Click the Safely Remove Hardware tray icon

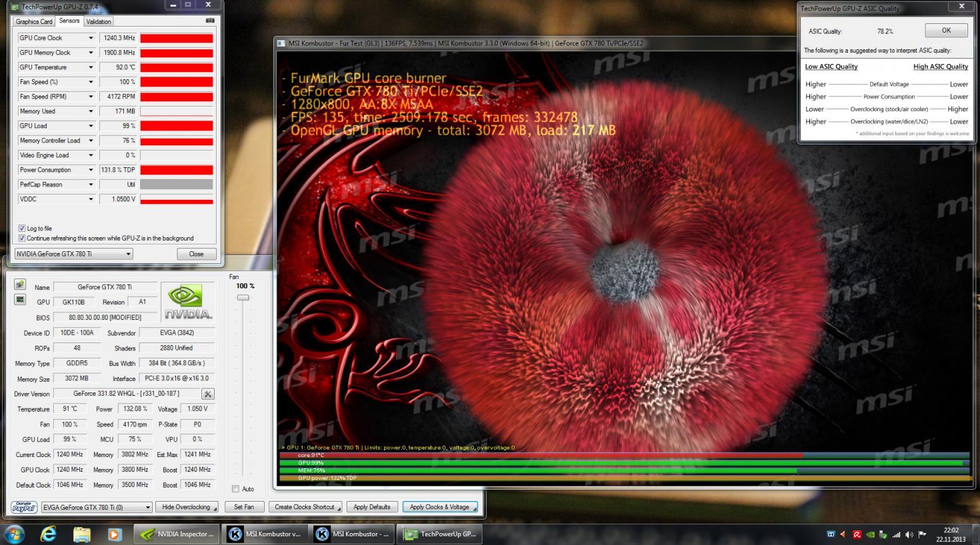coord(883,534)
